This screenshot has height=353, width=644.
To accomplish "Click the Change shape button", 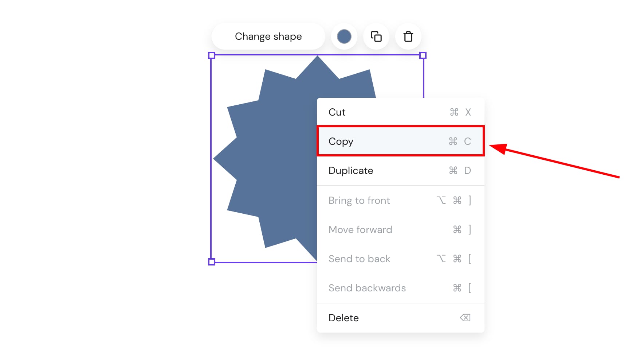I will (x=268, y=36).
